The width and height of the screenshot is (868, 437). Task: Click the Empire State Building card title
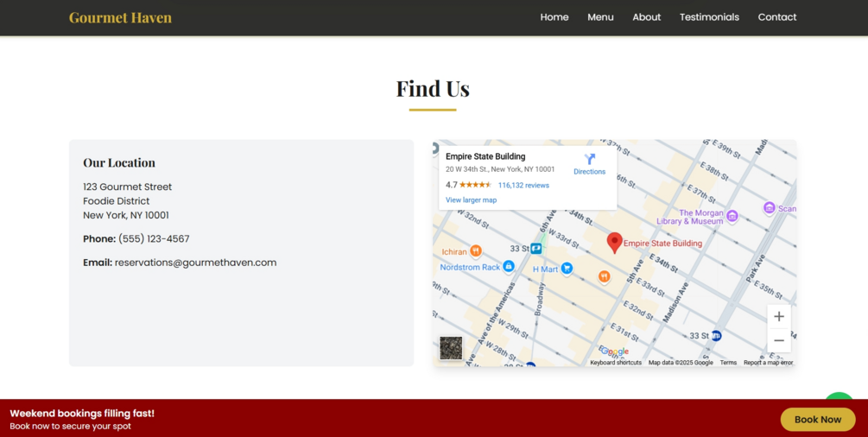coord(485,156)
